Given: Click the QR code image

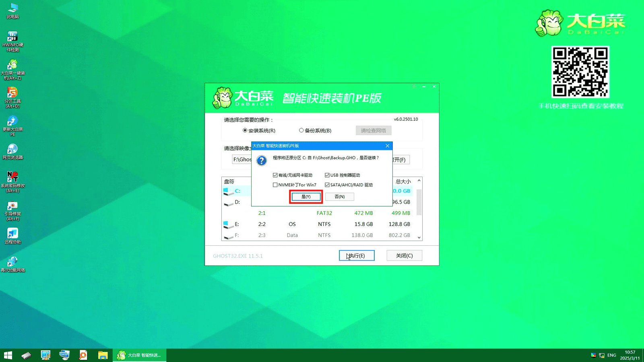Looking at the screenshot, I should coord(580,72).
